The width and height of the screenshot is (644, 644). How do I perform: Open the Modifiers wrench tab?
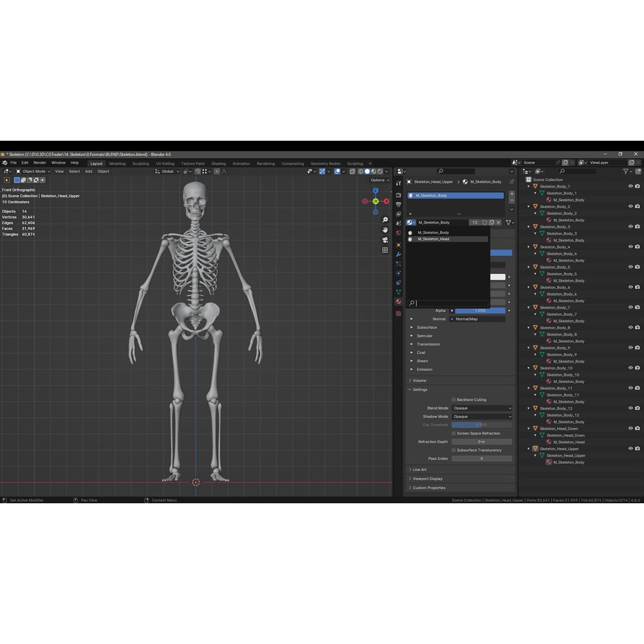398,254
